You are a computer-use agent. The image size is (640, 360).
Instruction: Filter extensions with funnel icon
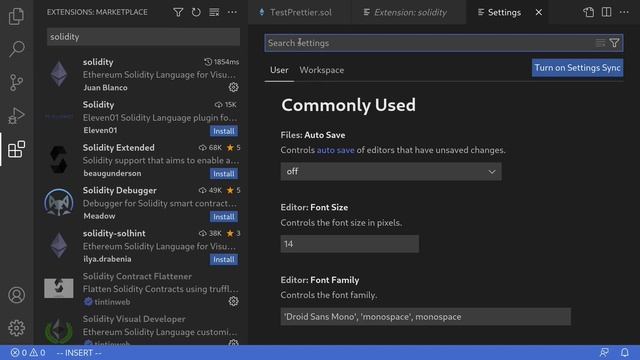point(178,12)
